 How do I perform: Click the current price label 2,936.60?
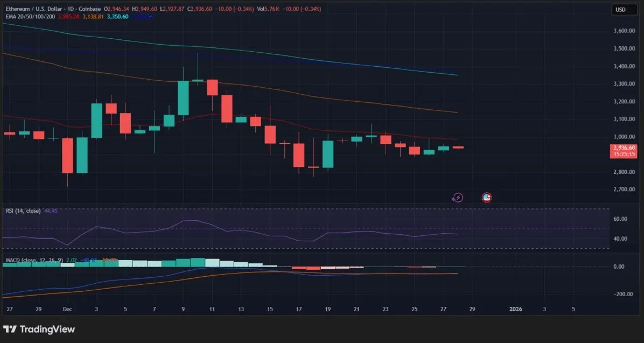point(624,148)
